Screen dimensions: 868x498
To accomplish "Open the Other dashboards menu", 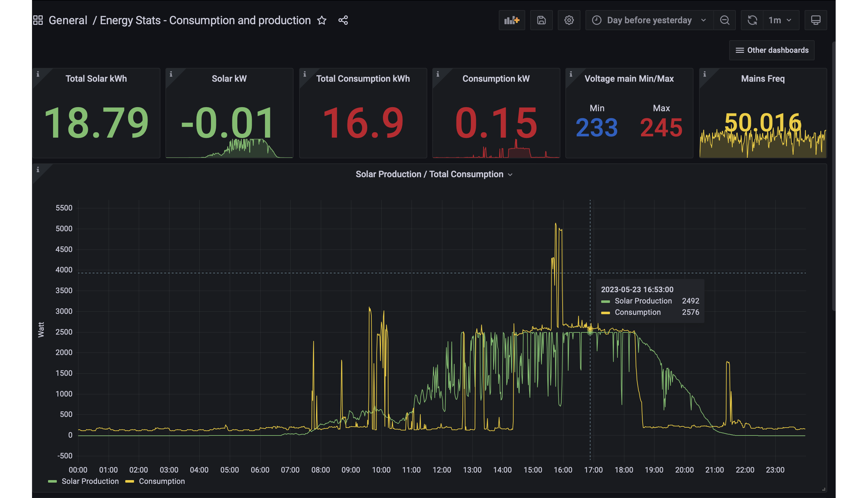I will point(772,50).
